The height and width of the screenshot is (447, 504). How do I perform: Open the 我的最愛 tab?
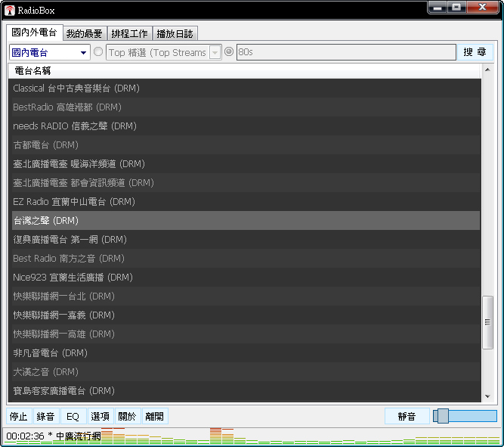pos(85,33)
